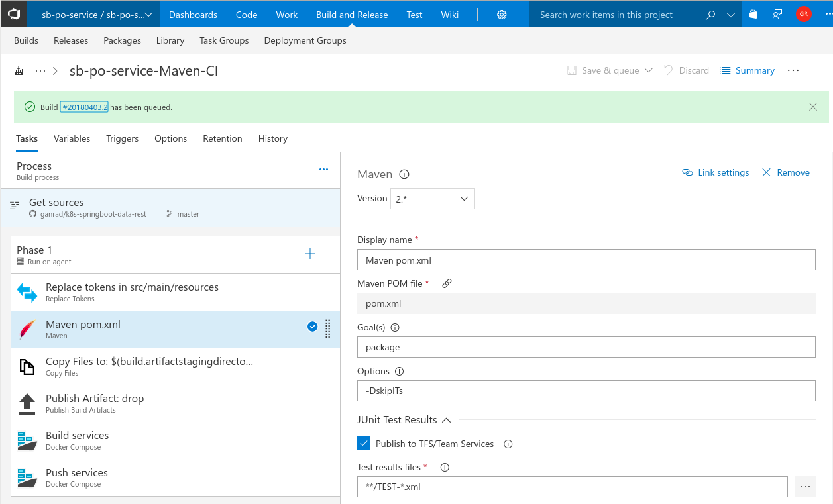833x504 pixels.
Task: Open the Dashboards menu
Action: [193, 14]
